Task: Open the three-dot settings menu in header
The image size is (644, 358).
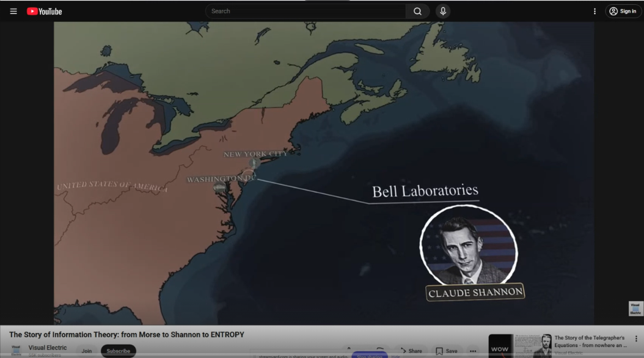Action: tap(595, 11)
